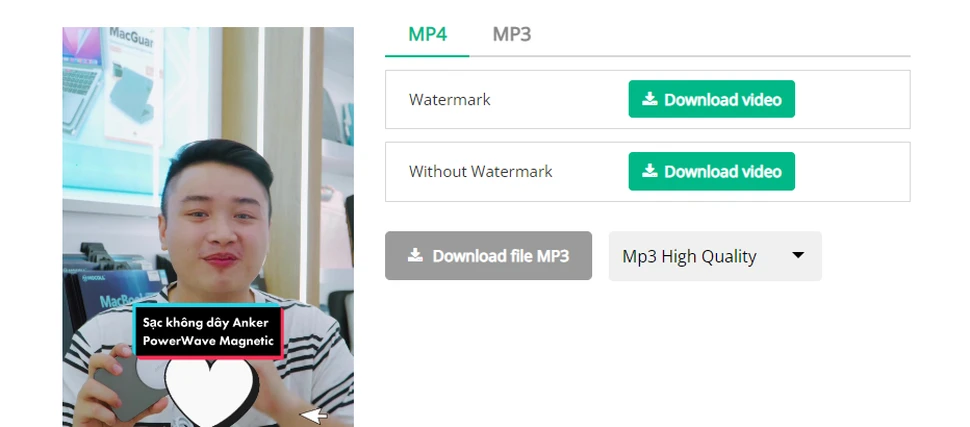The image size is (970, 427).
Task: Download video Without Watermark
Action: [711, 171]
